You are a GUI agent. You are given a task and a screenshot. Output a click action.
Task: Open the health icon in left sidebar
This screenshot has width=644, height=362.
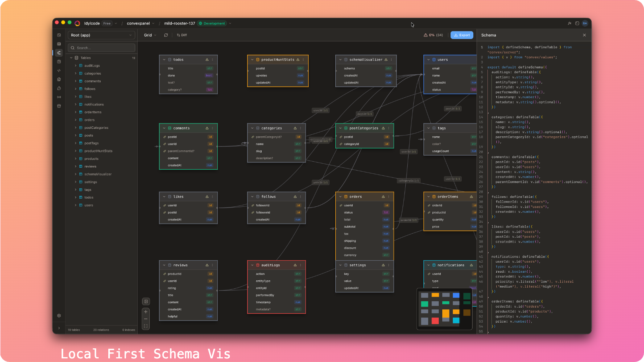point(59,35)
